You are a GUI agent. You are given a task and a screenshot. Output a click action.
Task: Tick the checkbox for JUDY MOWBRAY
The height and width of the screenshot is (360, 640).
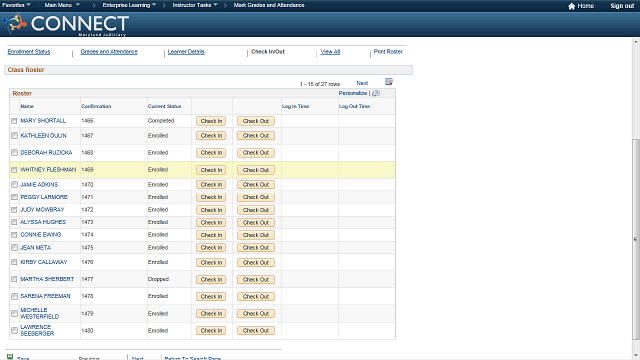(x=14, y=210)
